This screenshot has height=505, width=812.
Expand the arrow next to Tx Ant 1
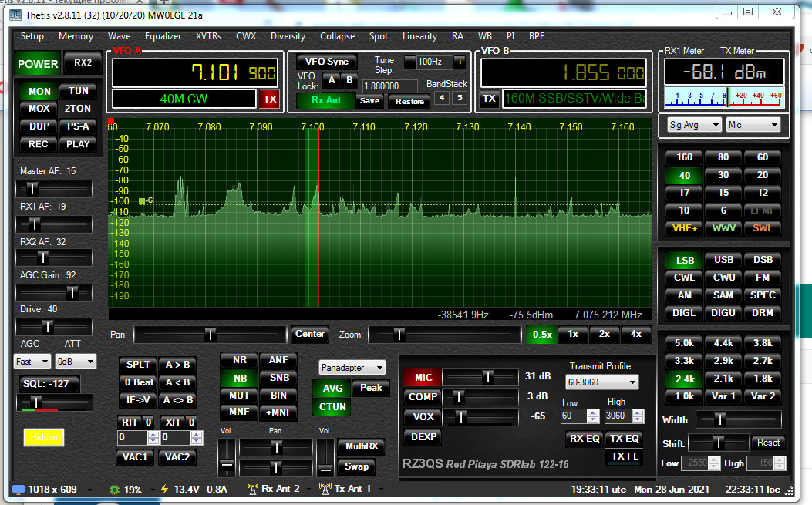[x=381, y=489]
